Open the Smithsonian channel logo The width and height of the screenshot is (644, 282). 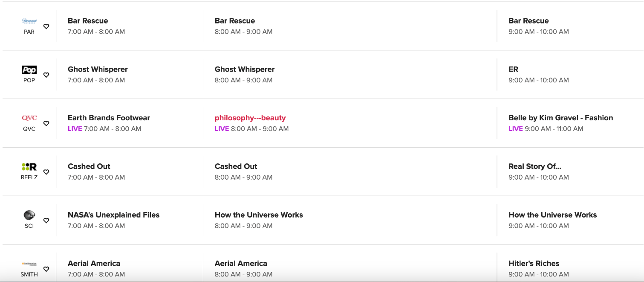point(29,264)
